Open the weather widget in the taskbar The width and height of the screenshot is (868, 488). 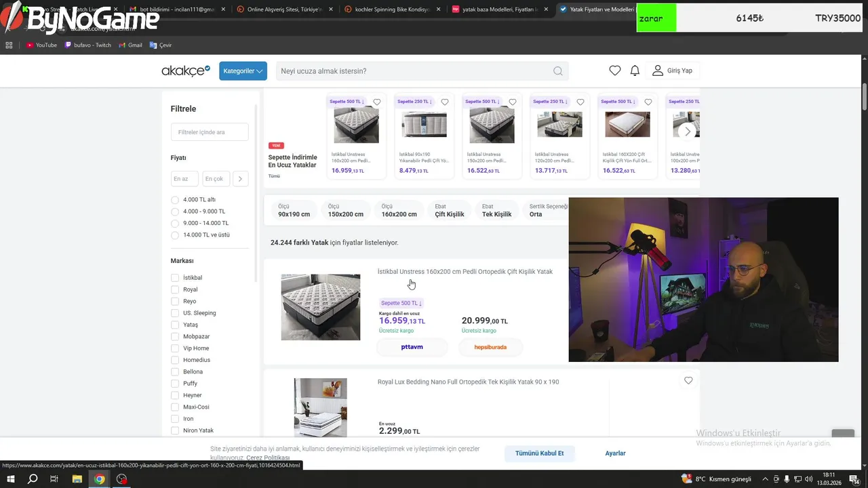click(717, 479)
